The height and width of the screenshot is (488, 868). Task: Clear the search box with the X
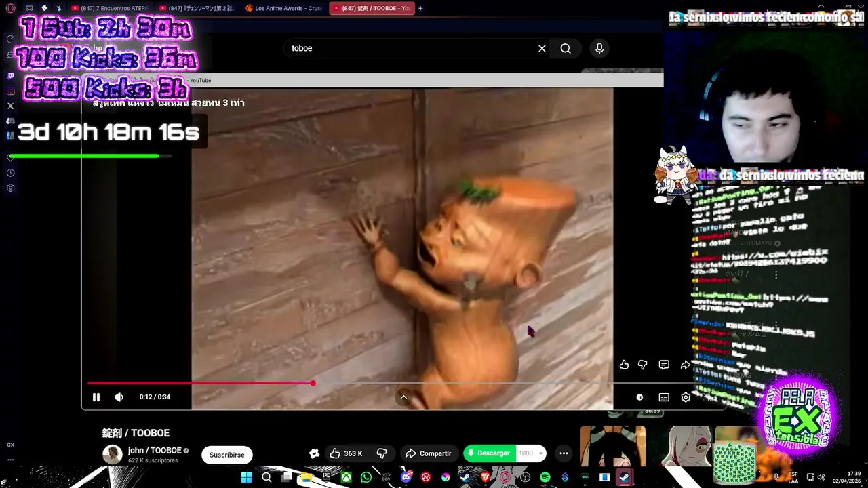(x=542, y=48)
